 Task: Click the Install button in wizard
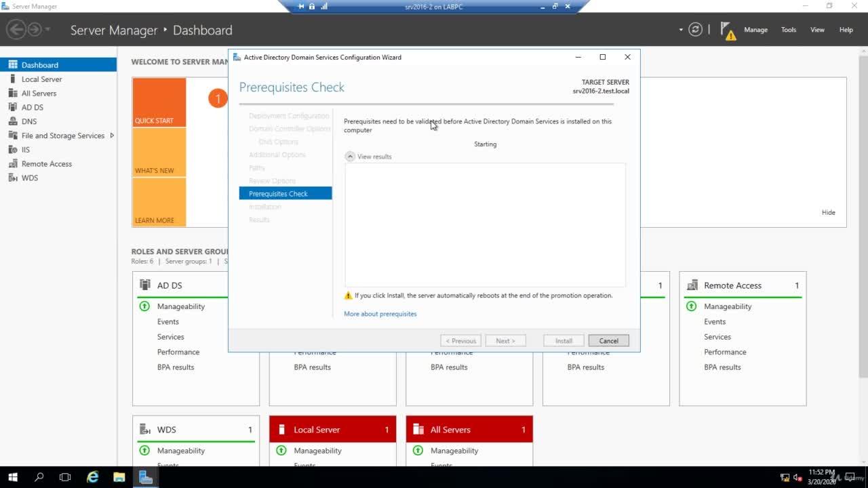(564, 341)
